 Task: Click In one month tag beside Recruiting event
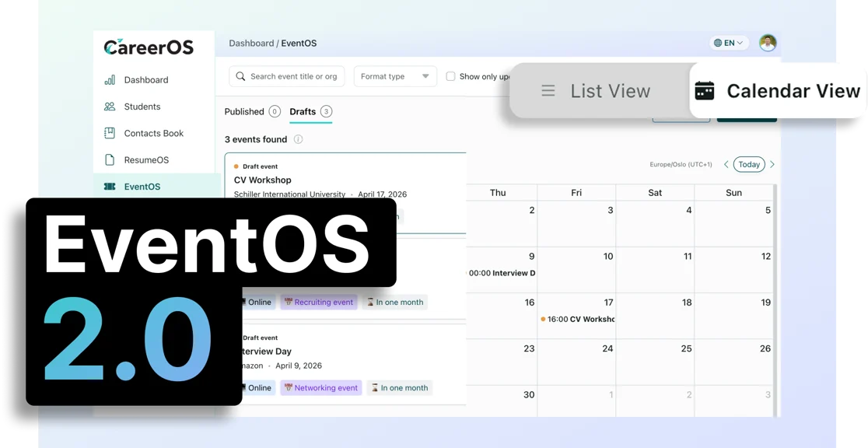[x=394, y=303]
